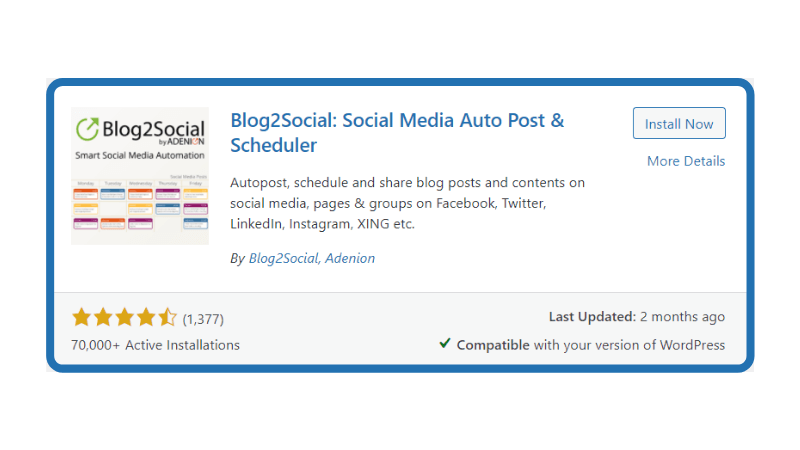Image resolution: width=800 pixels, height=450 pixels.
Task: Open the Blog2Social plugin title link
Action: (x=397, y=132)
